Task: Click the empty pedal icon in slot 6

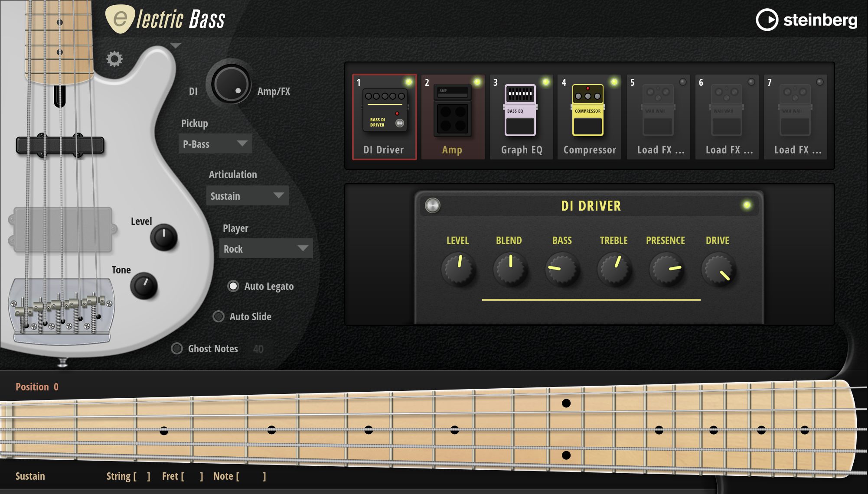Action: [x=726, y=110]
